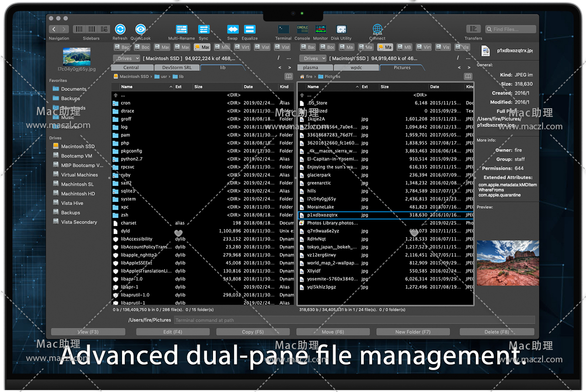Image resolution: width=586 pixels, height=392 pixels.
Task: Click the previous-tab arrow in the left pane
Action: point(279,68)
